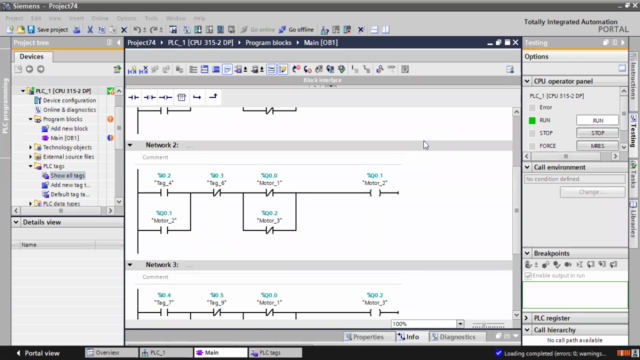This screenshot has width=640, height=360.
Task: Expand the External source files folder
Action: tap(31, 157)
